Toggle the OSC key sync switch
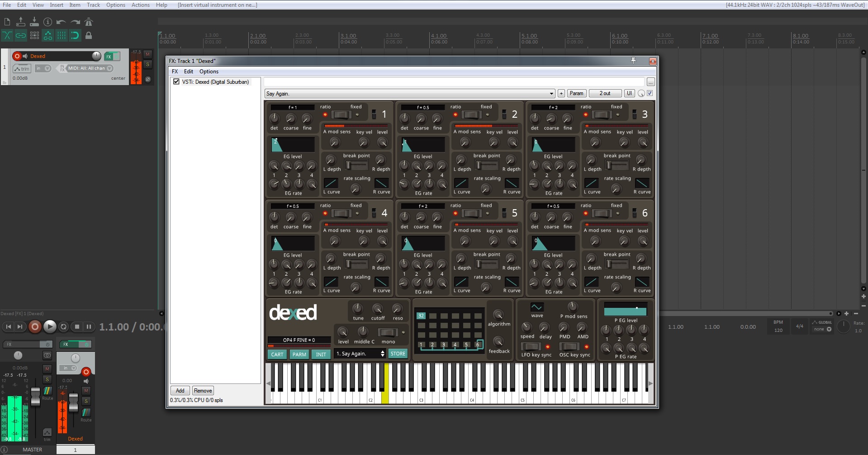The height and width of the screenshot is (455, 868). point(569,346)
